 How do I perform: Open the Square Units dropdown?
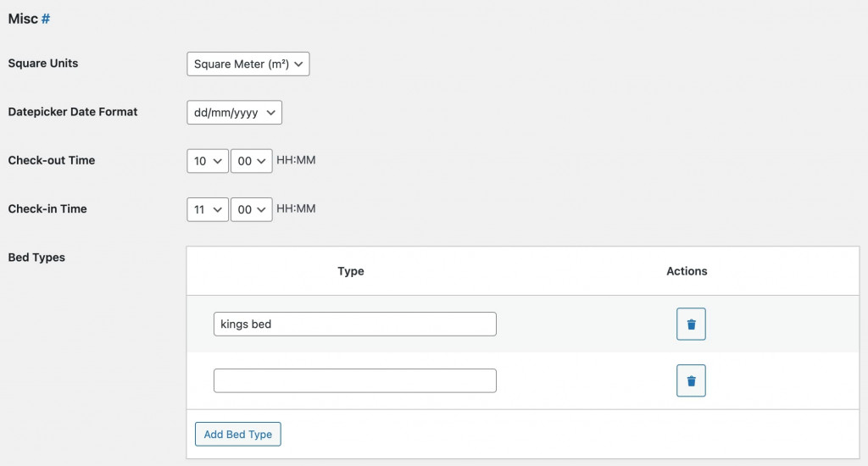coord(248,64)
